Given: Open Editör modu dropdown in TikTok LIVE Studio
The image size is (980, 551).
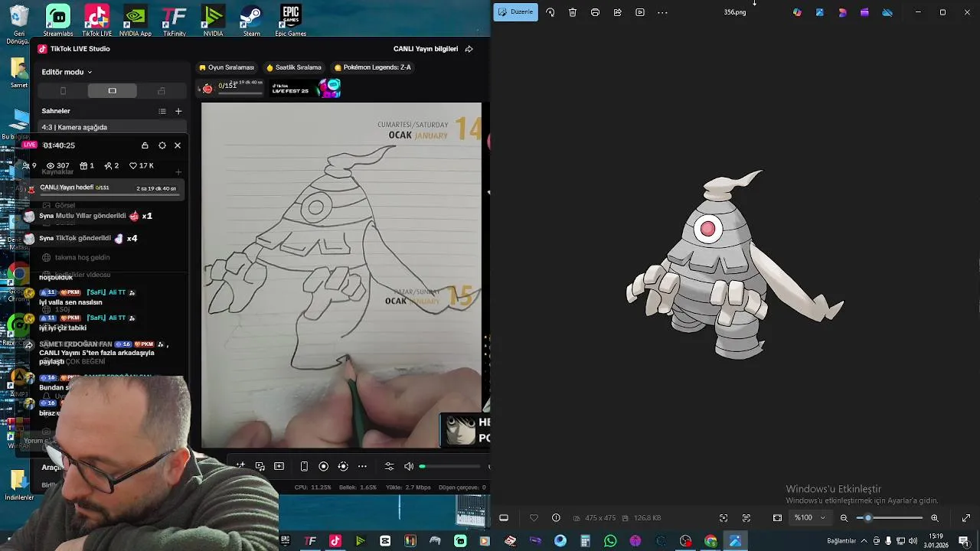Looking at the screenshot, I should (x=67, y=72).
